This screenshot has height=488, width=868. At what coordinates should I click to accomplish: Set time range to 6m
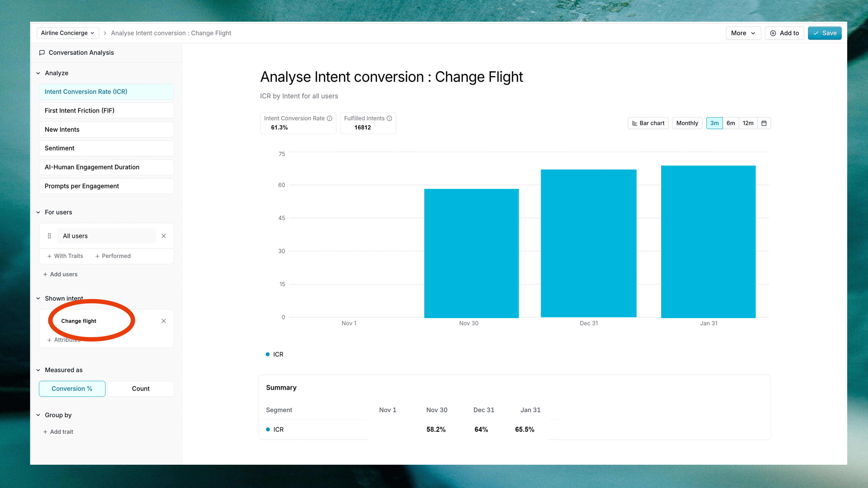click(731, 123)
